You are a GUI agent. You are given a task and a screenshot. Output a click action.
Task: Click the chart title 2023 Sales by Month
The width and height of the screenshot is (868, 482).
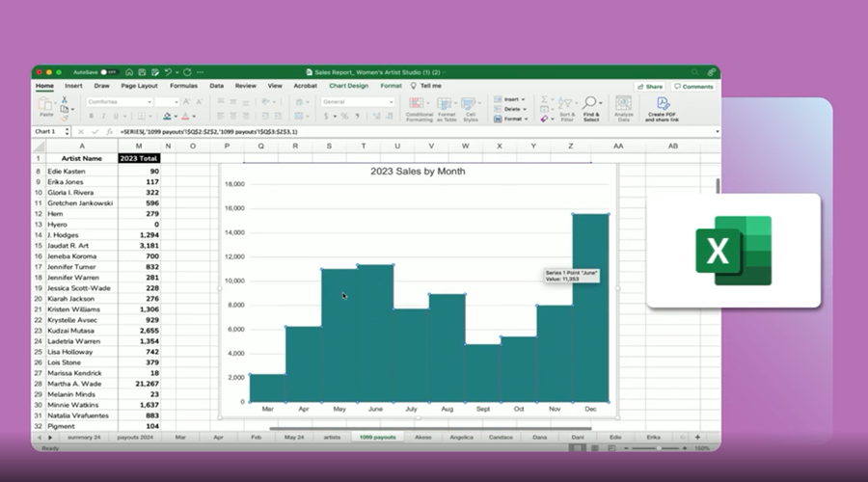coord(418,172)
